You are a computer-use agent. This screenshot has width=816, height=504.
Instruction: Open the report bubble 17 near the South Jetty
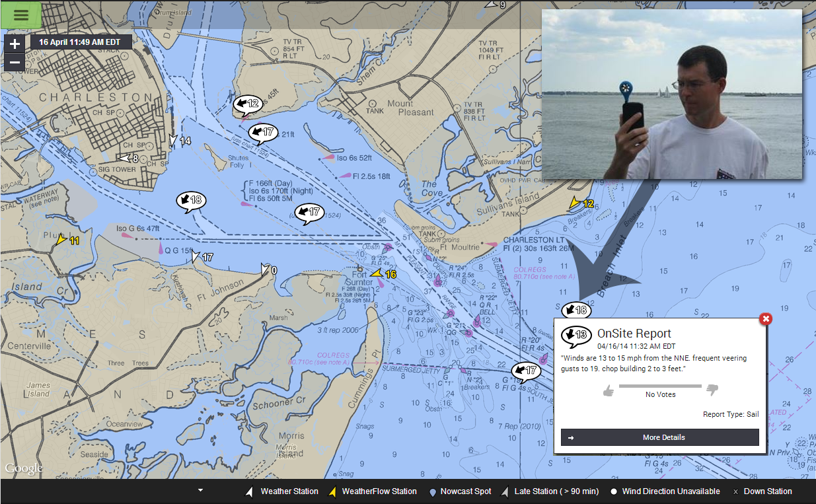click(x=526, y=372)
